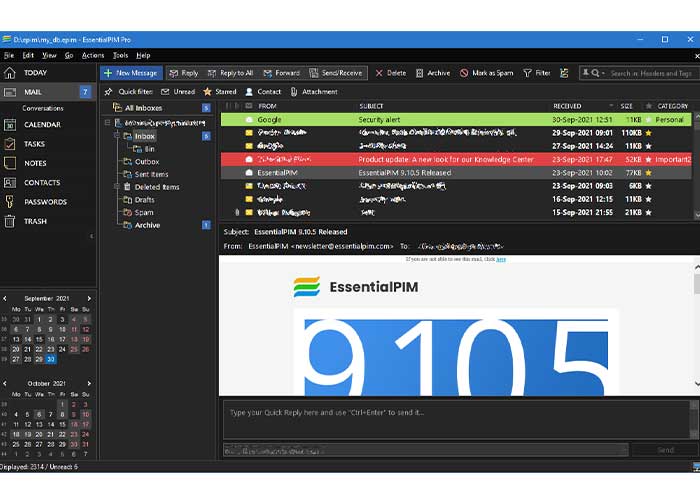Screen dimensions: 700x500
Task: Open the Tools menu
Action: 120,55
